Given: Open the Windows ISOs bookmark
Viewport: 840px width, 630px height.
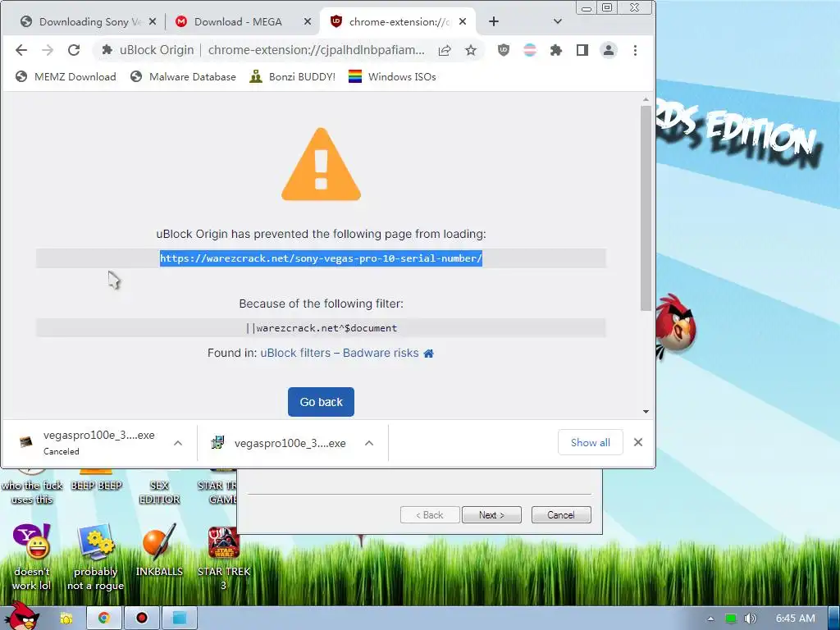Looking at the screenshot, I should [392, 76].
